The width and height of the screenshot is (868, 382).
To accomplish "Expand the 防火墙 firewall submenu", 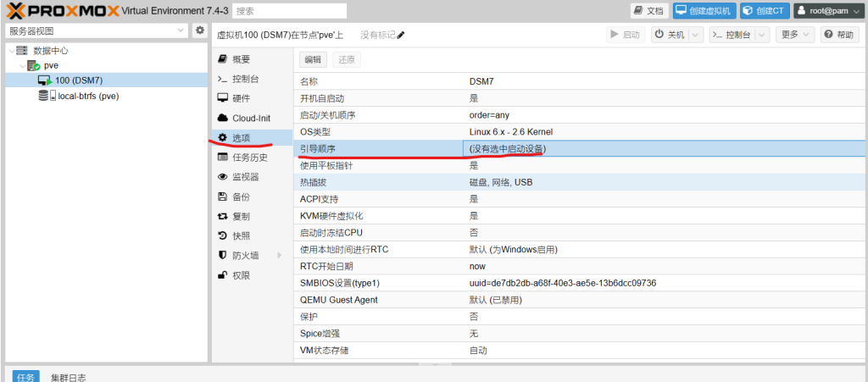I will click(x=278, y=256).
